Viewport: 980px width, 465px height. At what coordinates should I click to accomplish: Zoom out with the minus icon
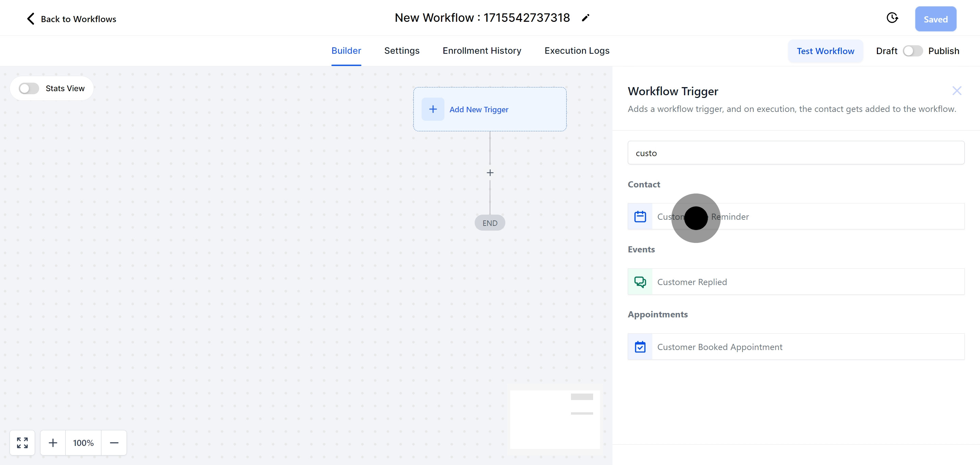(114, 443)
